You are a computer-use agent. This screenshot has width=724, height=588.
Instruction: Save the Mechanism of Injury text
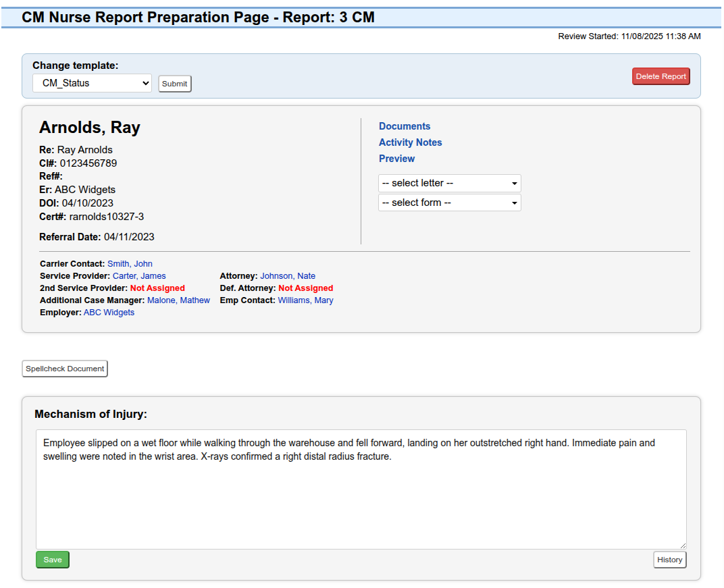[x=52, y=559]
